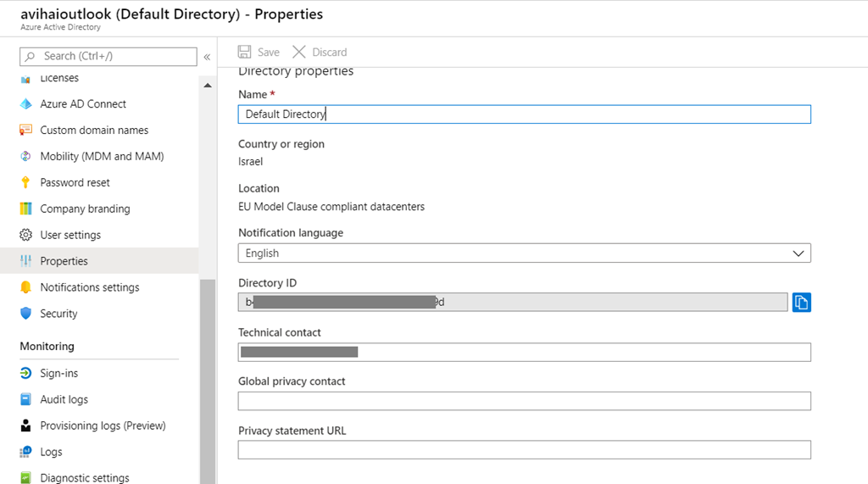This screenshot has height=484, width=868.
Task: Click the Provisioning logs person icon
Action: [25, 426]
